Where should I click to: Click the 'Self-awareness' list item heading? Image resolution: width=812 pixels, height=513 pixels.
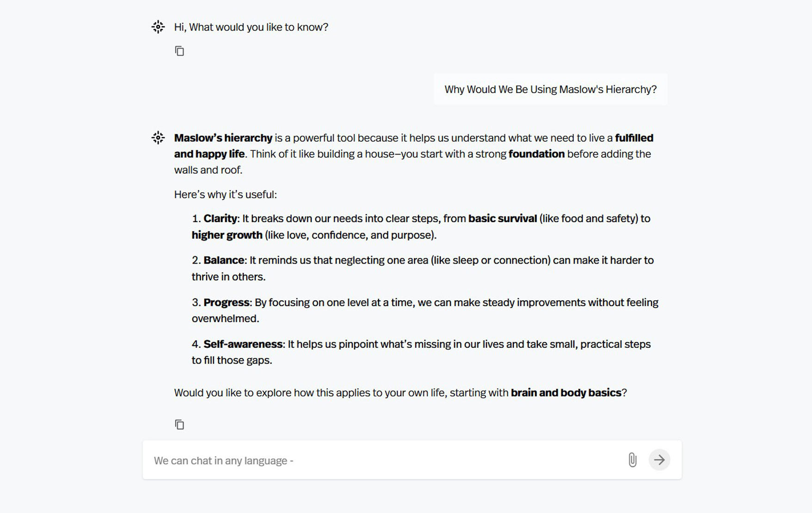243,344
